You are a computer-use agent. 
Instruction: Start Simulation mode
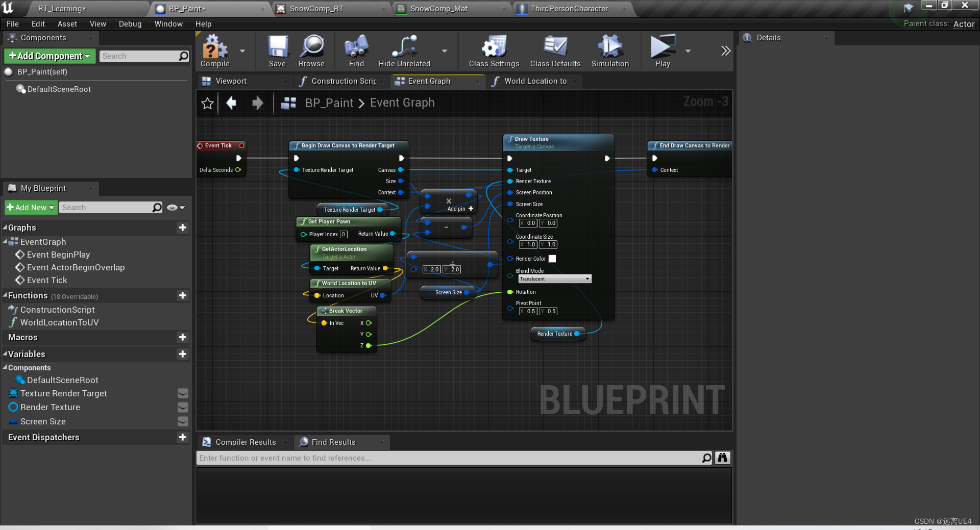click(609, 51)
